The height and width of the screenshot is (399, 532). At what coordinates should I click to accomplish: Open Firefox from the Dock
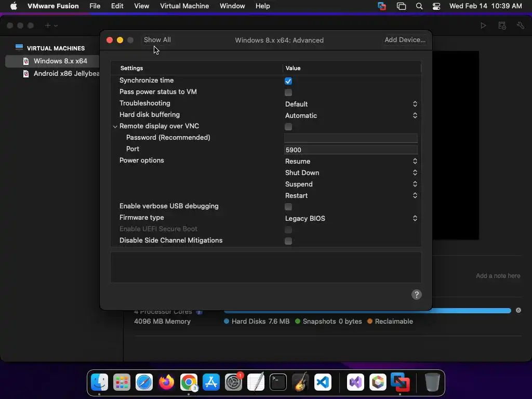[x=167, y=382]
